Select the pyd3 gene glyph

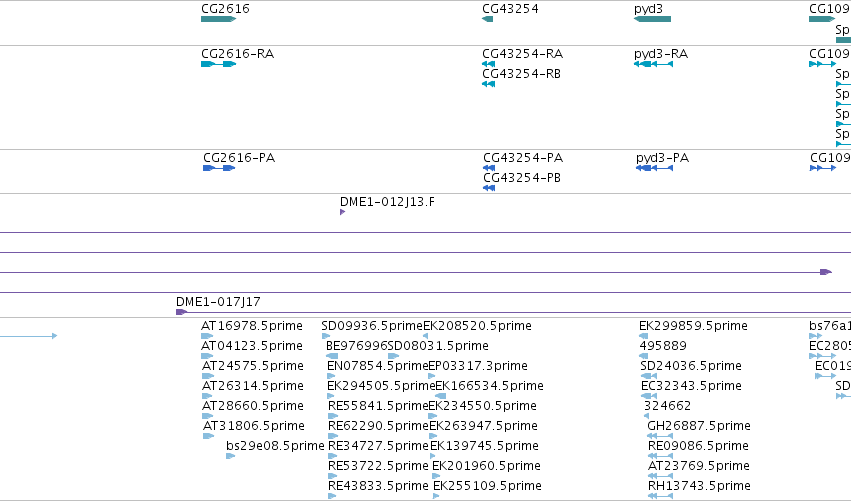point(652,19)
